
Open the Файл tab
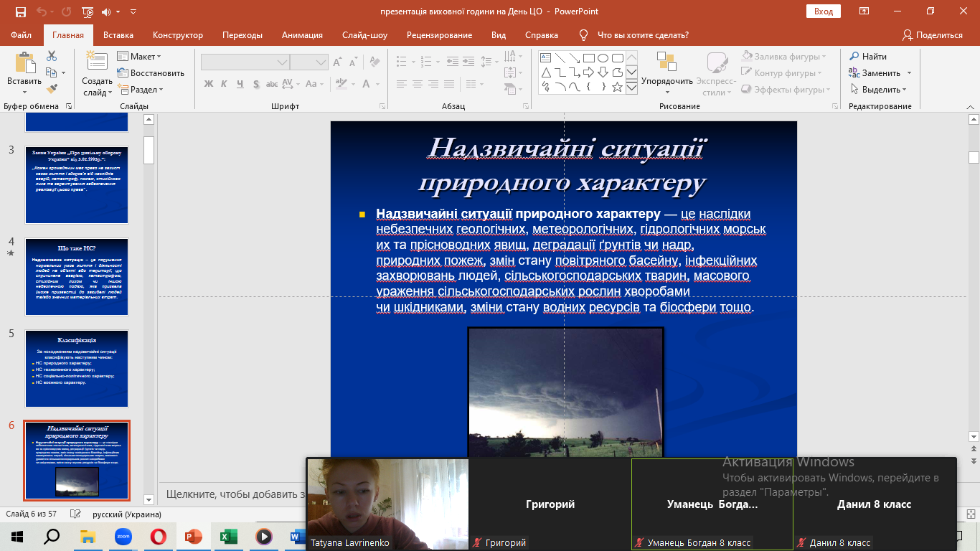tap(22, 35)
